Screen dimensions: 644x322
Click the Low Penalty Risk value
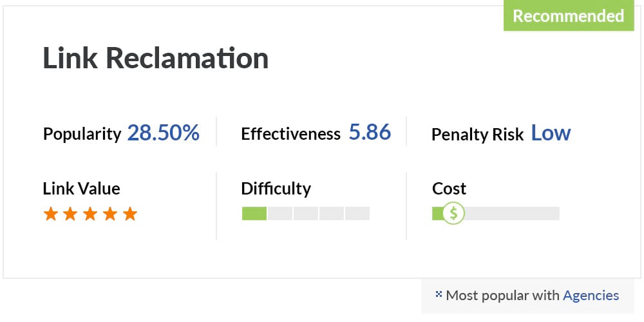551,133
